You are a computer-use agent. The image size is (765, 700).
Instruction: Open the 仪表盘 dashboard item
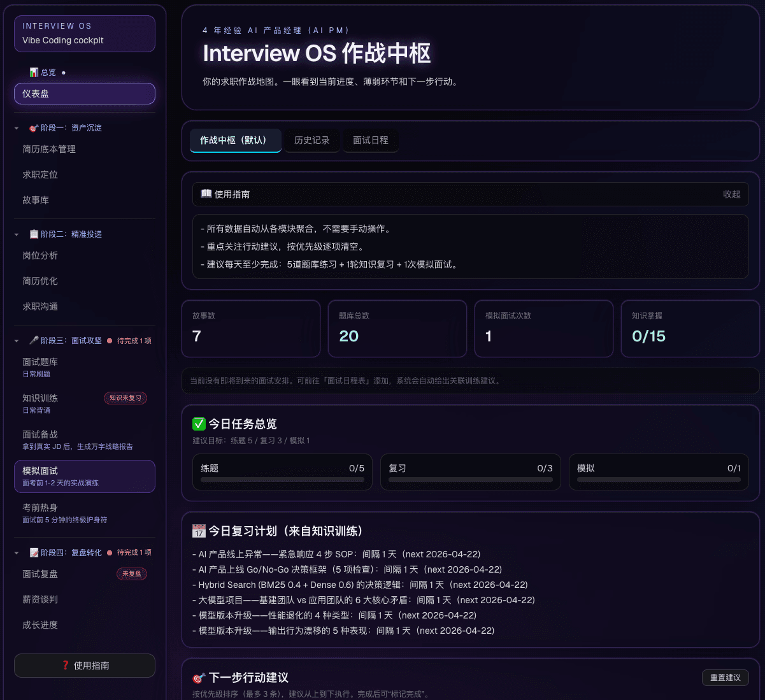click(85, 94)
